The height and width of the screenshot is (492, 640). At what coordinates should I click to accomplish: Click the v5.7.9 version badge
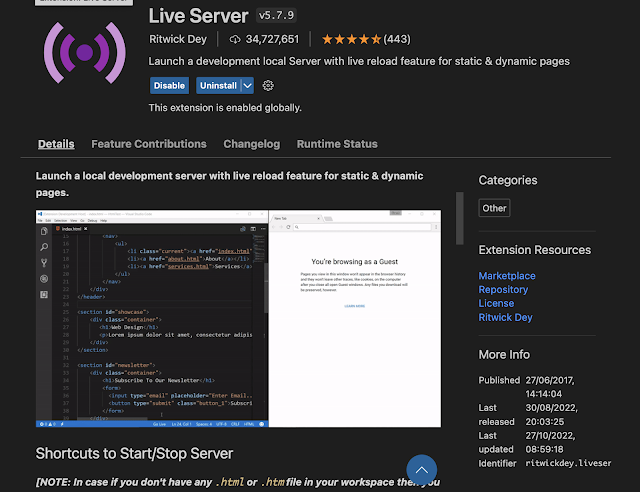point(276,16)
